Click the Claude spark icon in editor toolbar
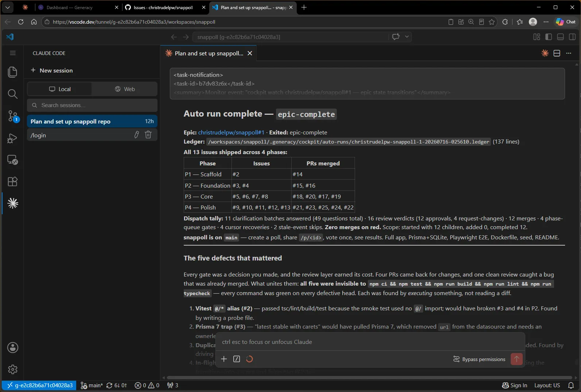Viewport: 581px width, 392px height. coord(545,53)
